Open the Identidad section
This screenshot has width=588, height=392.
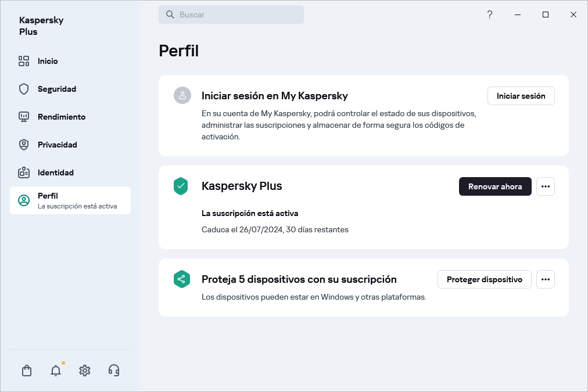(x=55, y=172)
